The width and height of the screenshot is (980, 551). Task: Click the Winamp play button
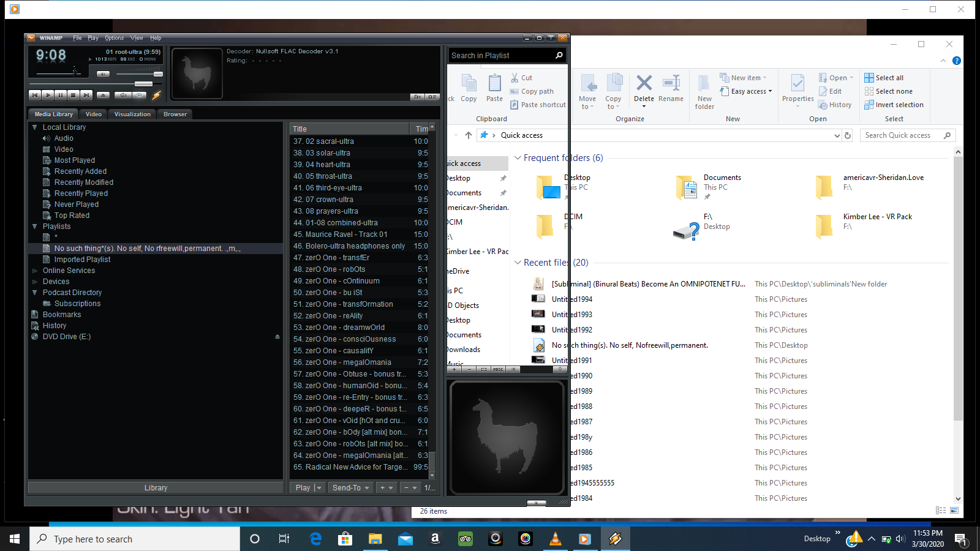pos(48,95)
